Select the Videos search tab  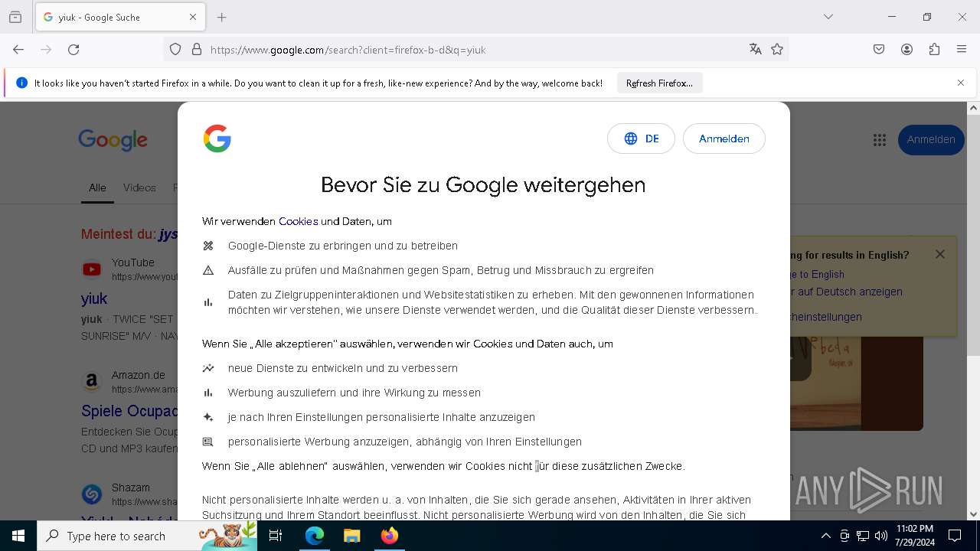click(139, 188)
